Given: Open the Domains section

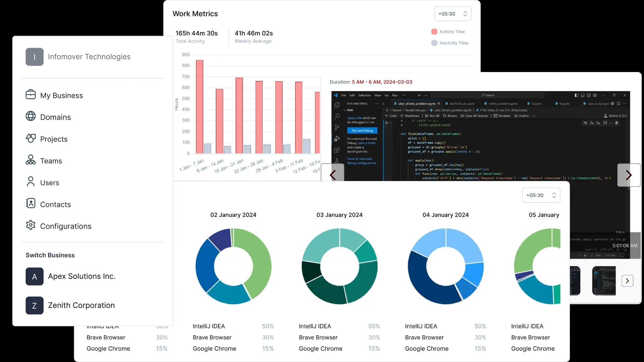Looking at the screenshot, I should point(55,117).
